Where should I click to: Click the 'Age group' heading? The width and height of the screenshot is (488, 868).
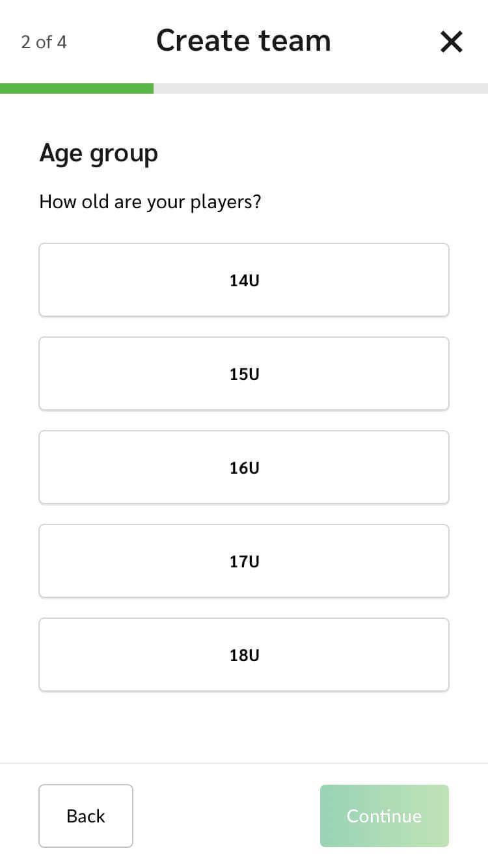click(98, 154)
